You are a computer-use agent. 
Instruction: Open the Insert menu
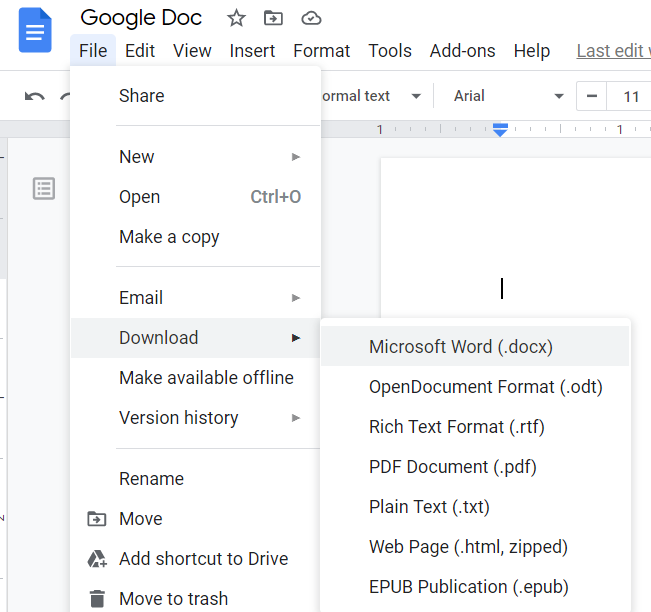coord(252,51)
